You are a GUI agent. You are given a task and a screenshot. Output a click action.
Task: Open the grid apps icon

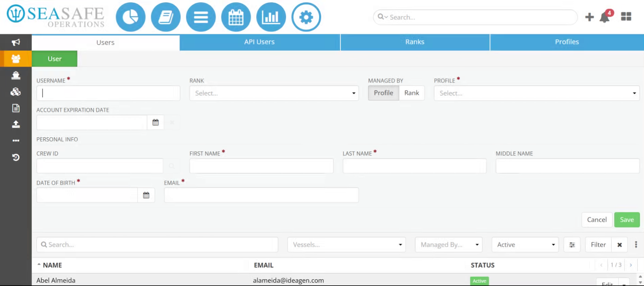click(x=626, y=16)
